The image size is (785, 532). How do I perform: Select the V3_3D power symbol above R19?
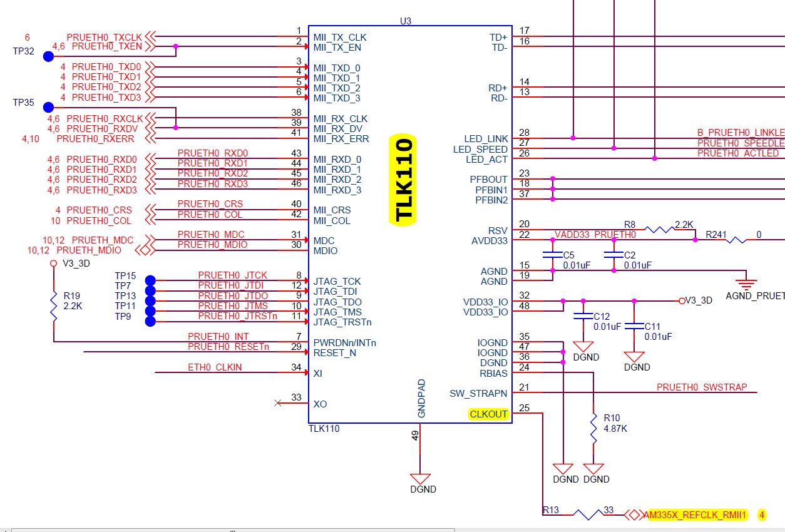click(54, 263)
